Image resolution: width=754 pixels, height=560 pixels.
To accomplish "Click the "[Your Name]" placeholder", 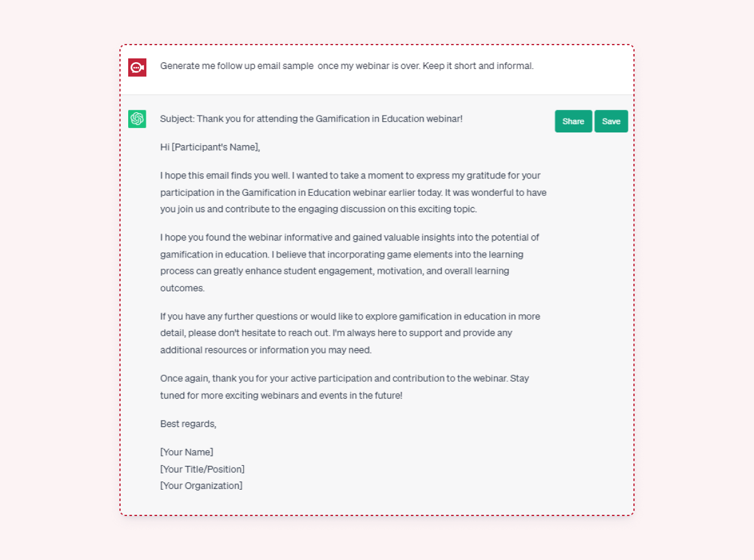I will click(x=187, y=452).
